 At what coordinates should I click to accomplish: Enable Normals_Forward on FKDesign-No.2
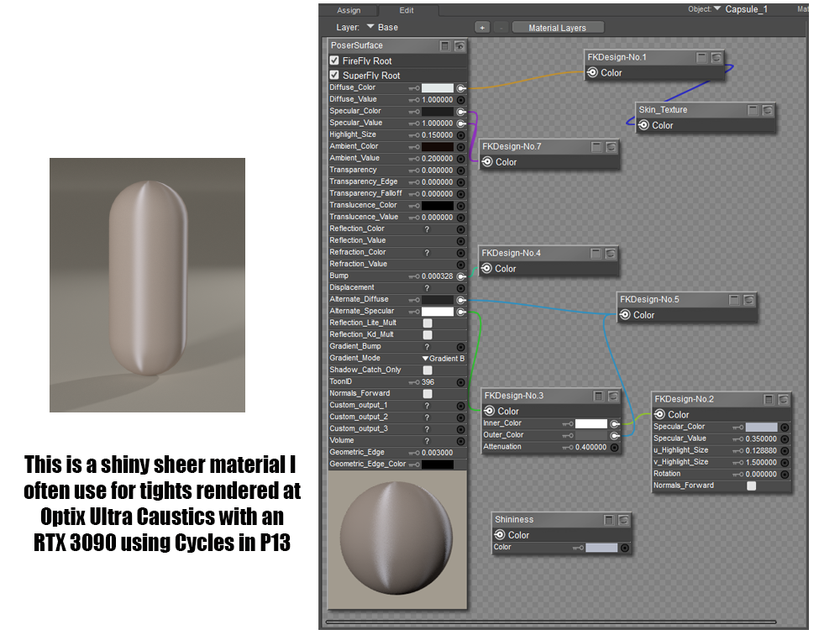[752, 486]
